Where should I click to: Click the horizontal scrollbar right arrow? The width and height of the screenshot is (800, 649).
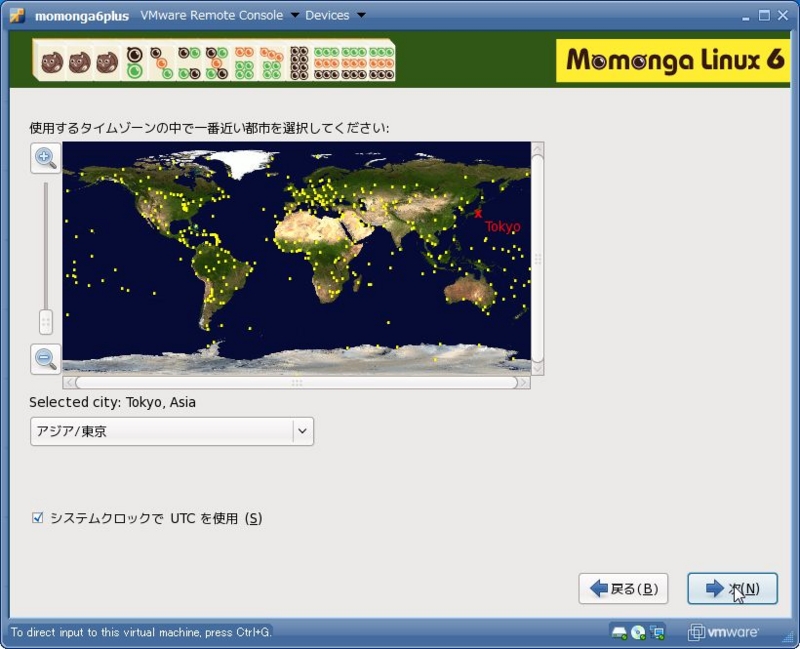tap(524, 383)
